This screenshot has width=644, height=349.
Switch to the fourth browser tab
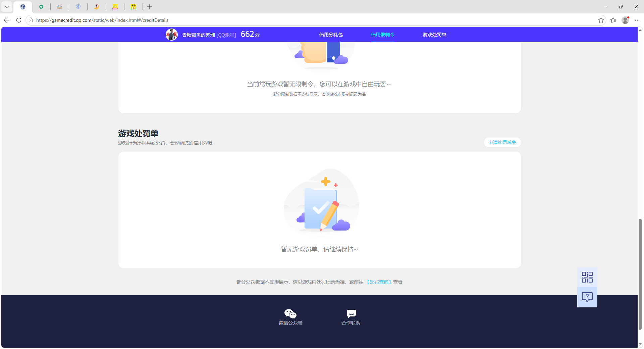[78, 7]
